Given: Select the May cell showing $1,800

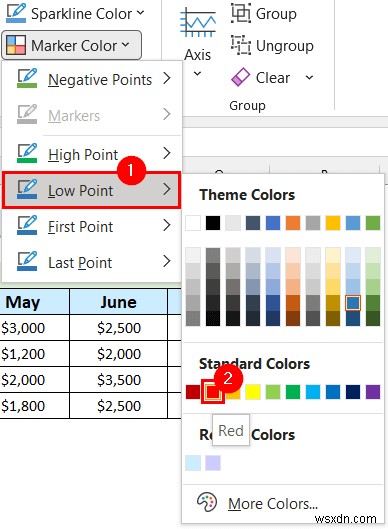Looking at the screenshot, I should [x=34, y=406].
